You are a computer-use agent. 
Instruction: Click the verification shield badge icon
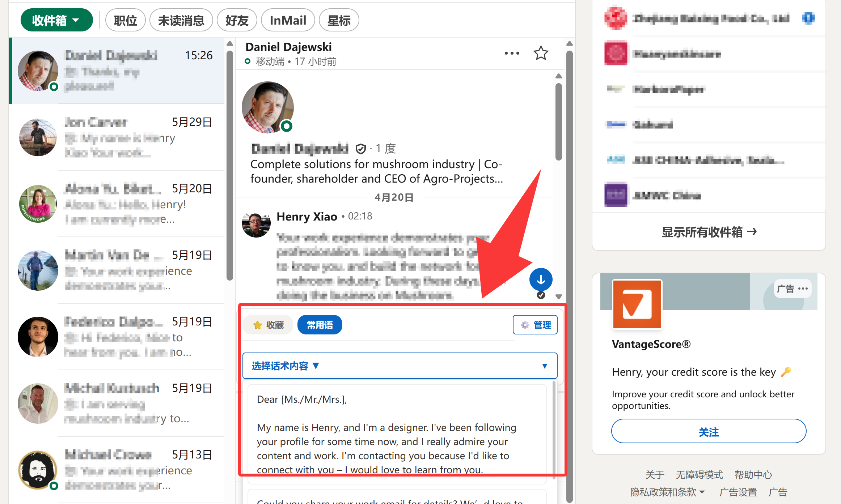click(360, 149)
